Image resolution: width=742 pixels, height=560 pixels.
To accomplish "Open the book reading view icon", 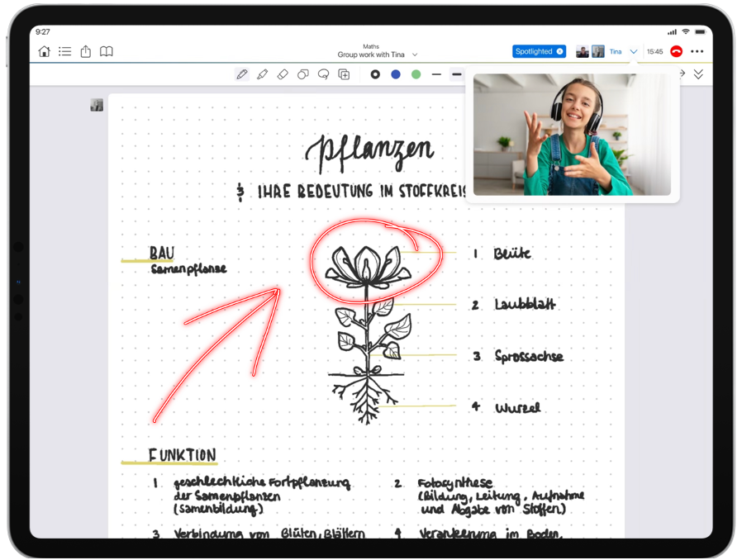I will coord(107,51).
